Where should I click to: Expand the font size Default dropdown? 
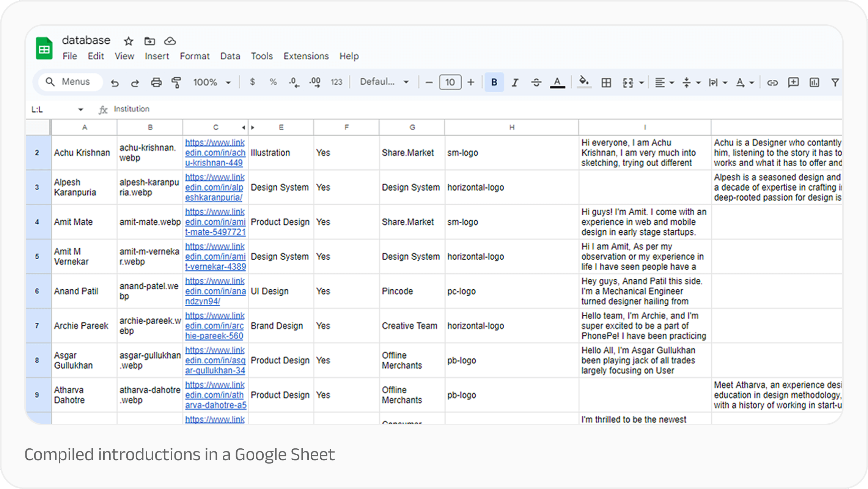[x=406, y=82]
